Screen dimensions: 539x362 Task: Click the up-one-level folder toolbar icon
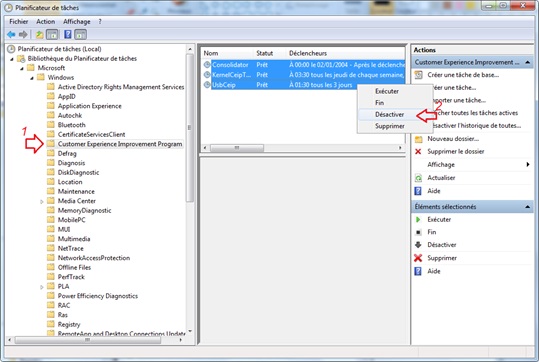tap(40, 34)
